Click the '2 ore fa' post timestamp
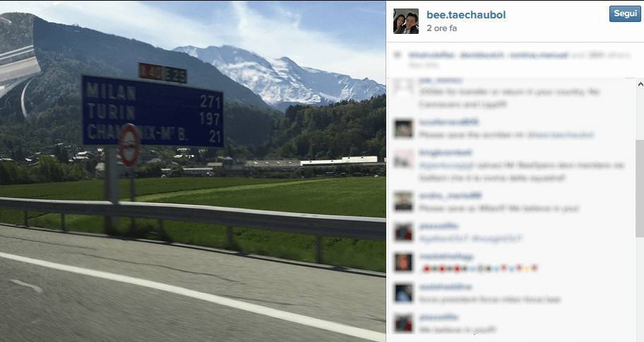Screen dimensions: 644x342 pos(441,28)
